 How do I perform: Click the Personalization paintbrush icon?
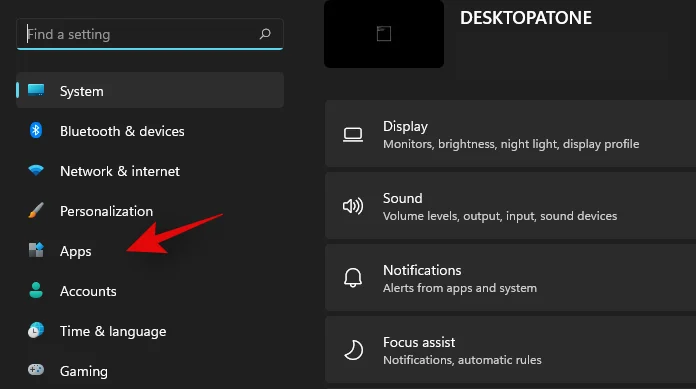click(36, 210)
